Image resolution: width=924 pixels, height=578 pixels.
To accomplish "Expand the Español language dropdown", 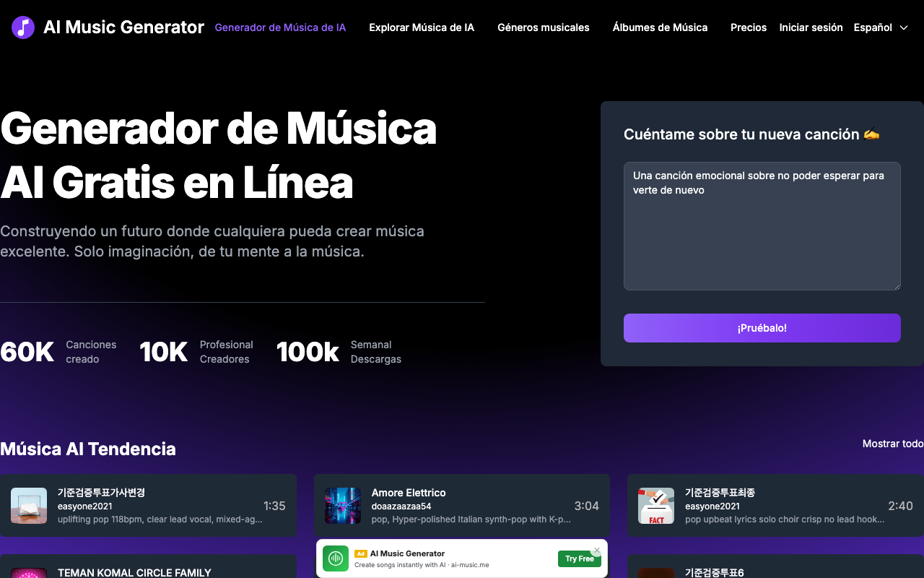I will (x=873, y=27).
